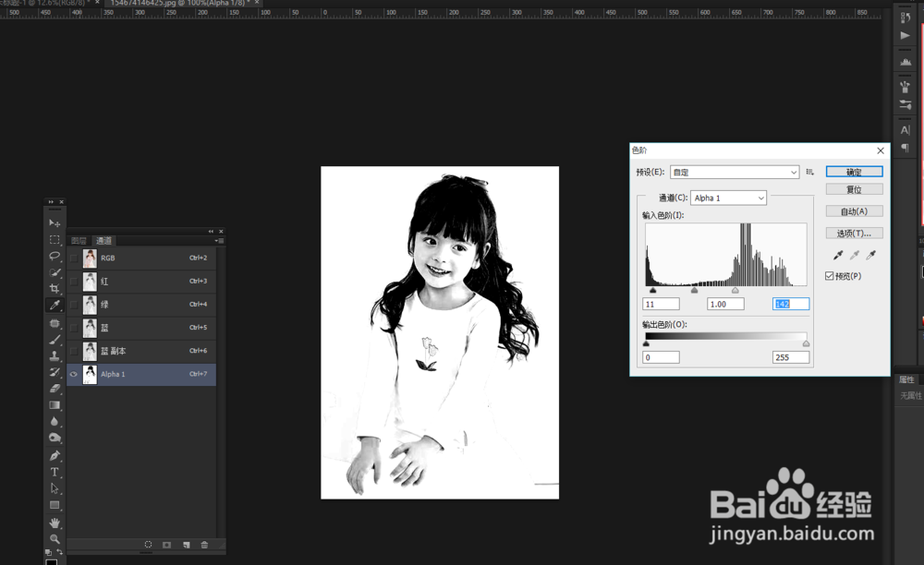
Task: Pick the white point eyedropper in Levels
Action: click(x=871, y=255)
